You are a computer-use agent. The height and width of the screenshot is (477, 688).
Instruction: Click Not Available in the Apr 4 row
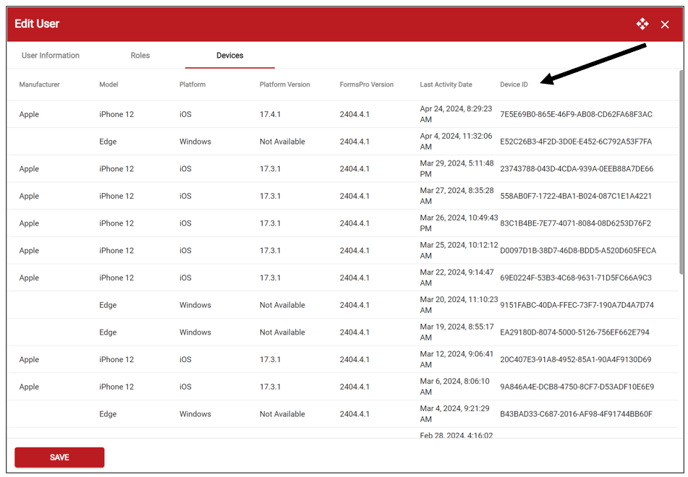[x=282, y=141]
